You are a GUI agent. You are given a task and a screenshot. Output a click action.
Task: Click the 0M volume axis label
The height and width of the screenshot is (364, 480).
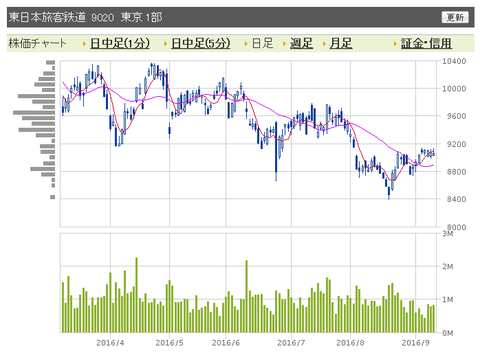(x=448, y=333)
